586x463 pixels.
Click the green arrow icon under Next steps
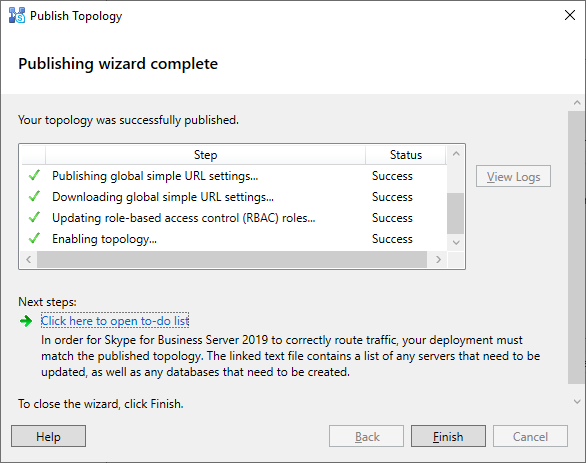[26, 321]
